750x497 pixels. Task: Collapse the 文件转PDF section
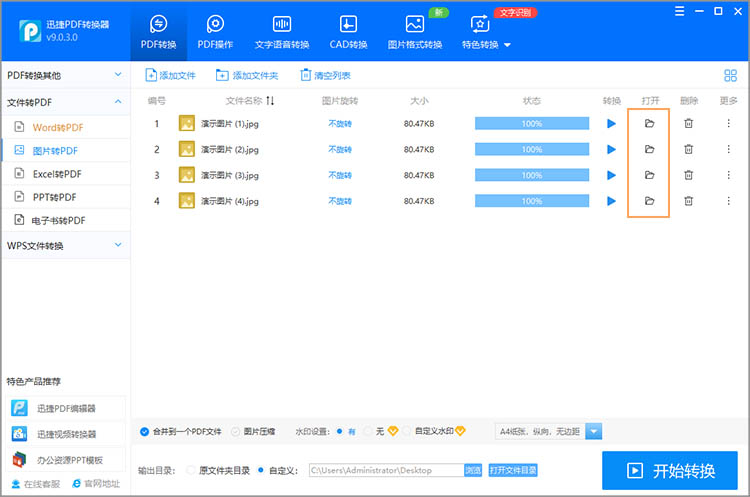pos(65,102)
